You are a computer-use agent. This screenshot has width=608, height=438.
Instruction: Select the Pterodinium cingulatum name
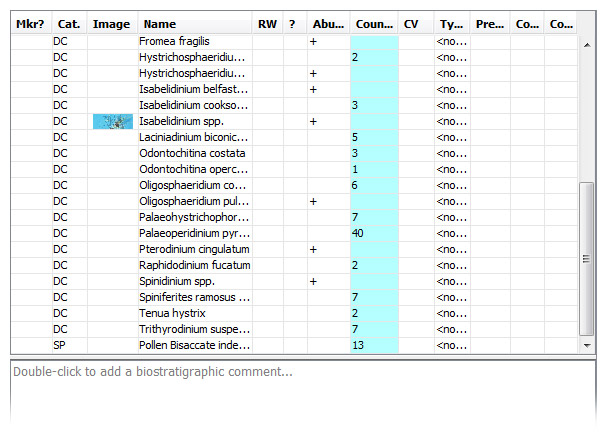point(194,249)
